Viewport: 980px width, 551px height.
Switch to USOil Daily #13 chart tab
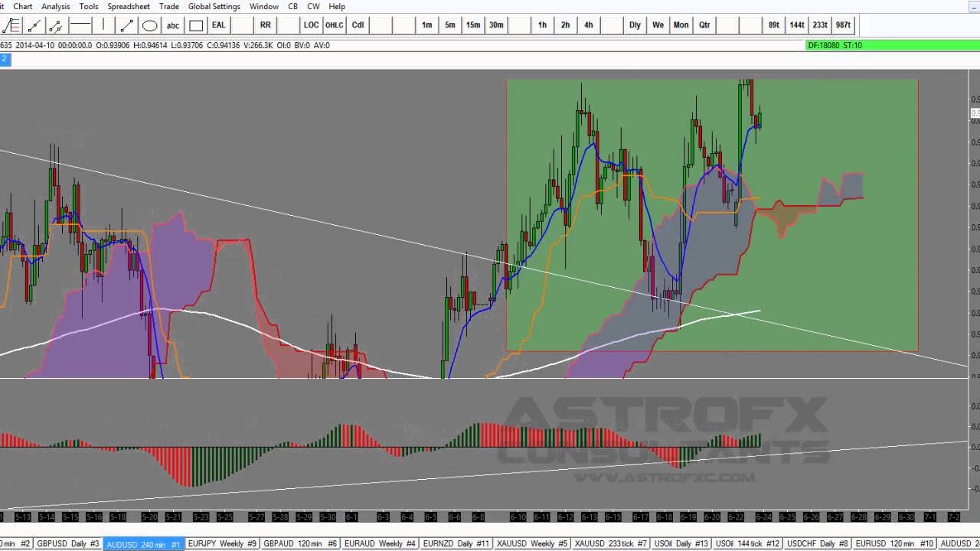[x=681, y=543]
